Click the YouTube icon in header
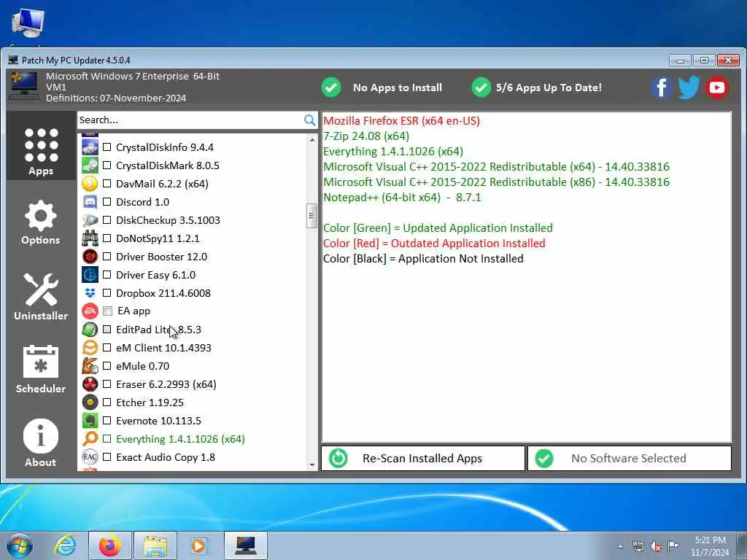The height and width of the screenshot is (560, 747). [x=716, y=87]
